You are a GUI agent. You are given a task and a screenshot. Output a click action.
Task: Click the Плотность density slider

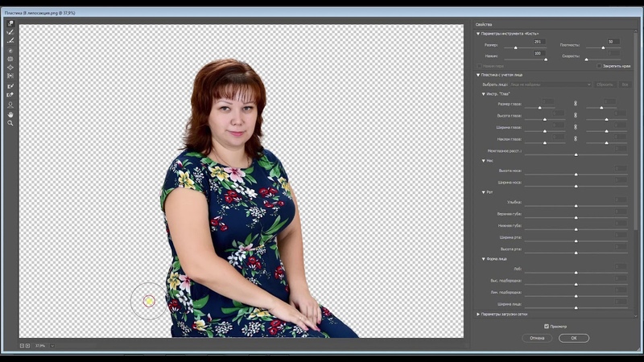click(603, 48)
